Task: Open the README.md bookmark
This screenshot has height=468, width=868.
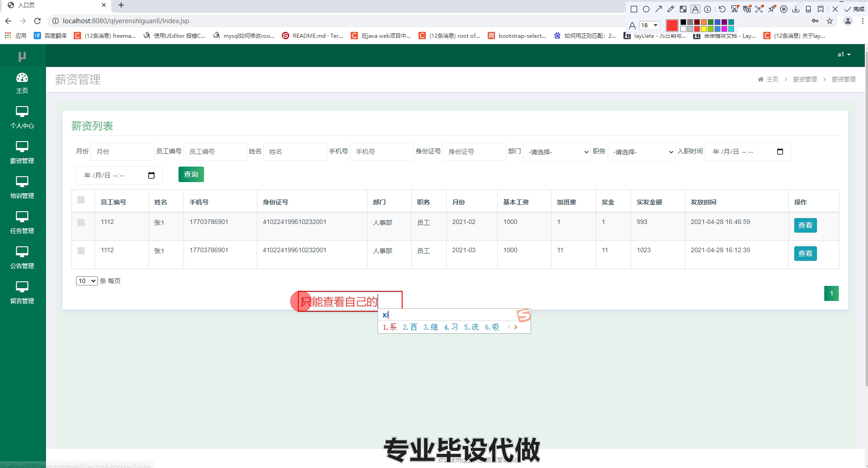Action: pyautogui.click(x=312, y=36)
